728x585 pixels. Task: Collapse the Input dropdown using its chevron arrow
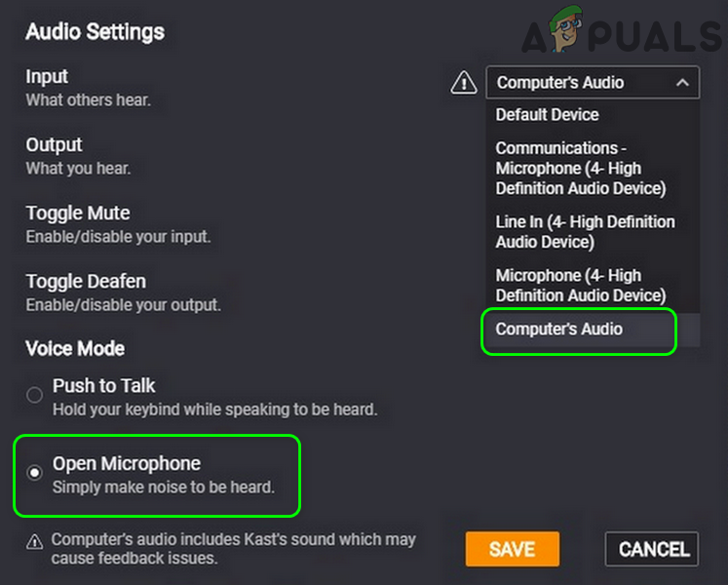[x=683, y=83]
